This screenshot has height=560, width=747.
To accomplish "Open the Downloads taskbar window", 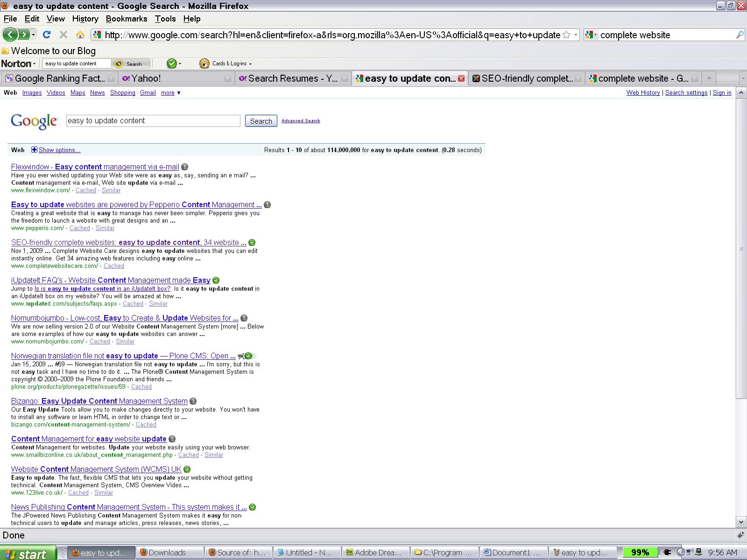I will tap(169, 553).
